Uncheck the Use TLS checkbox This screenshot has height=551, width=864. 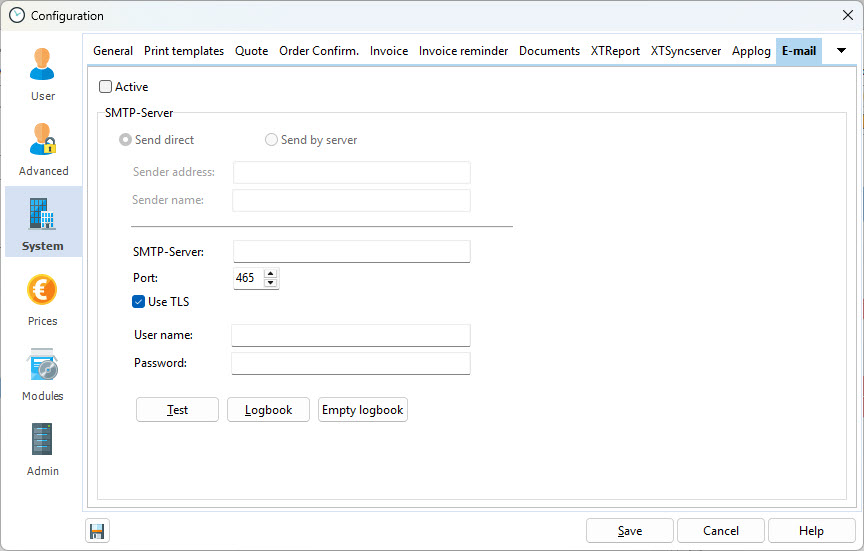click(139, 301)
